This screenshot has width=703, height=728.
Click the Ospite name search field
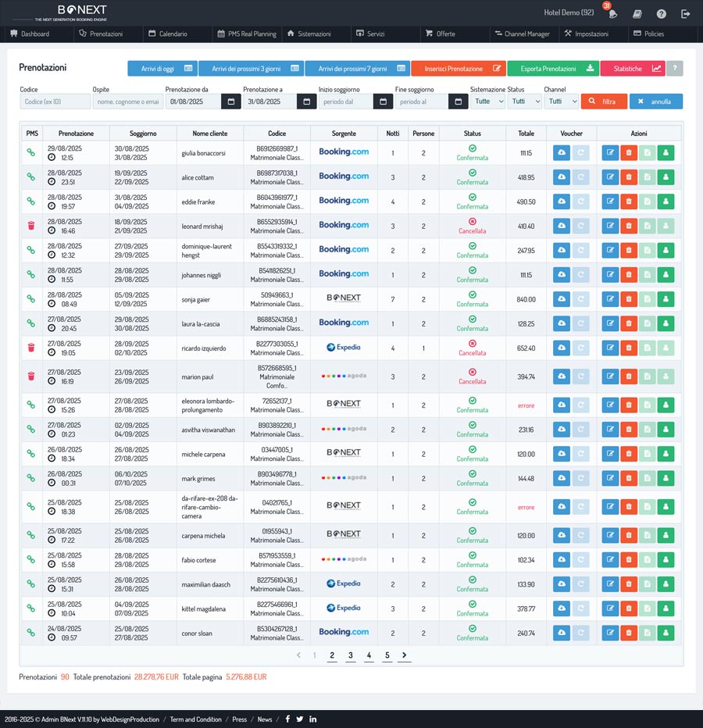point(127,102)
